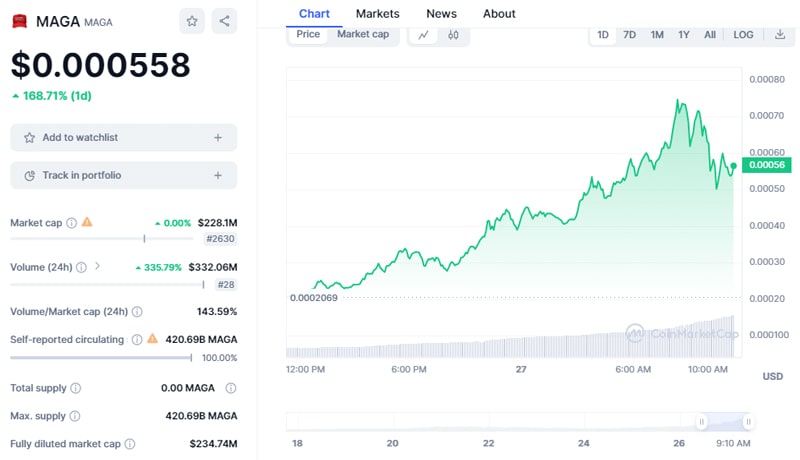800x460 pixels.
Task: Select the 7D time range
Action: tap(629, 35)
